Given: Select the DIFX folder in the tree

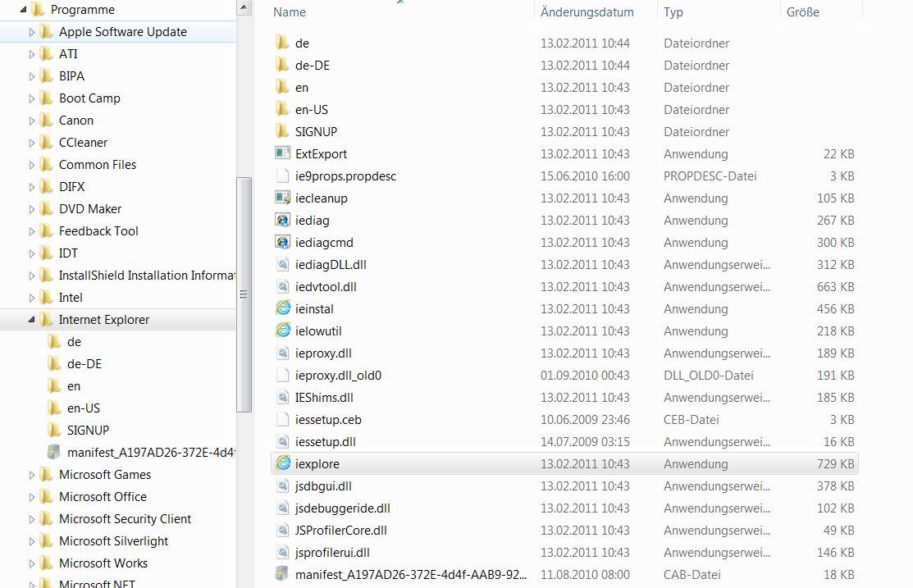Looking at the screenshot, I should click(71, 187).
